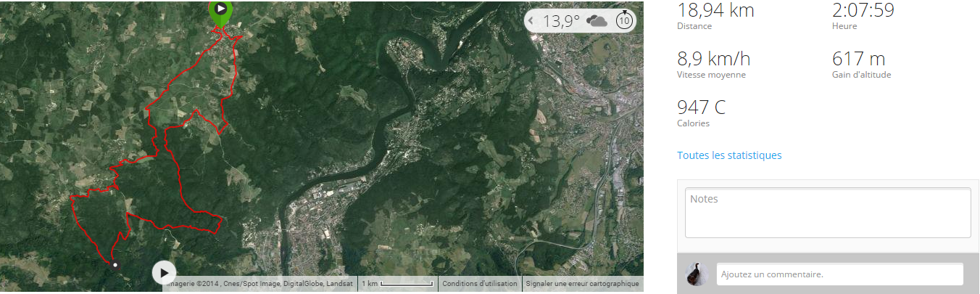Viewport: 980px width, 294px height.
Task: Click the 947 C calories value
Action: (x=701, y=107)
